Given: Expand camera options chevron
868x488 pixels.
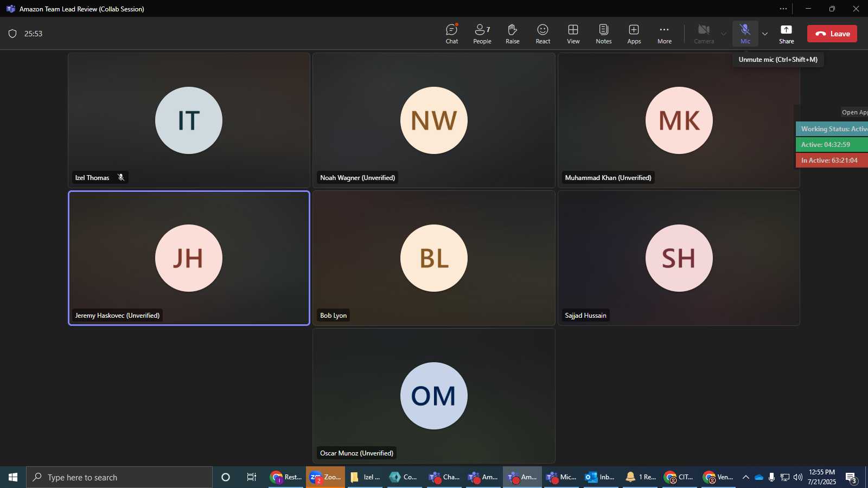Looking at the screenshot, I should 724,34.
